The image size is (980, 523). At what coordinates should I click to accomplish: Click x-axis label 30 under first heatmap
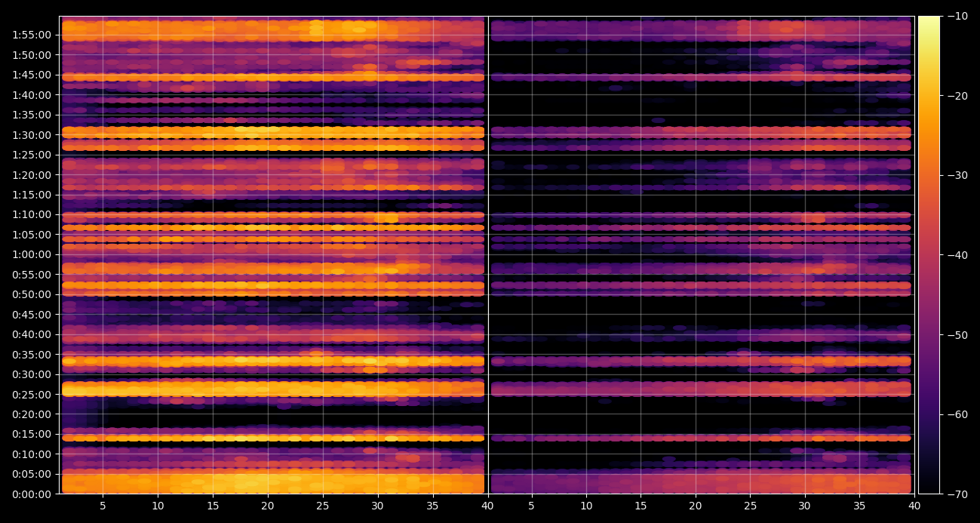pos(378,506)
